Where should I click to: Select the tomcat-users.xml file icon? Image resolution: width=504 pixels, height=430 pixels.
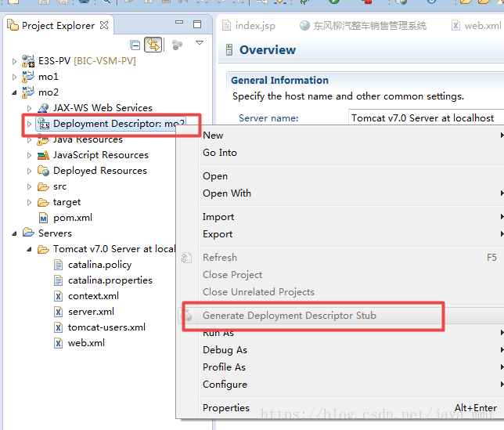click(58, 327)
